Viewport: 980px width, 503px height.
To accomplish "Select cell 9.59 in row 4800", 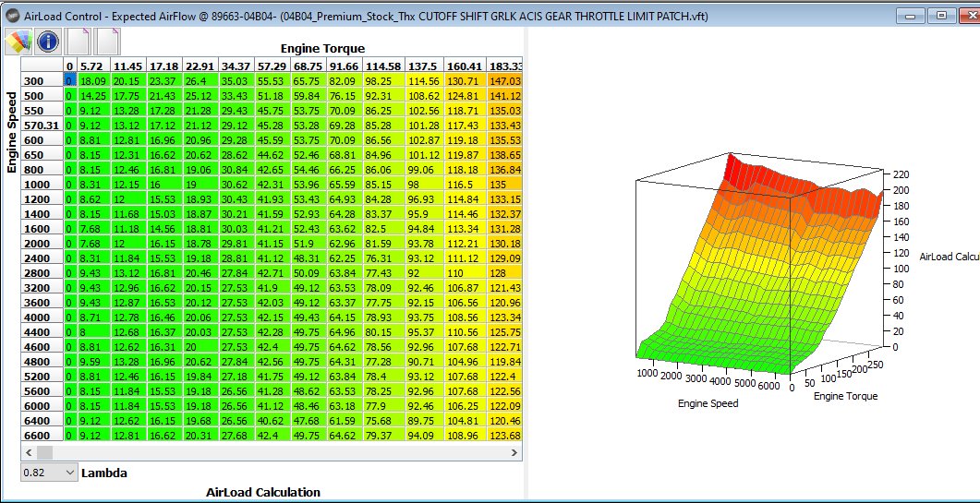I will (x=93, y=361).
